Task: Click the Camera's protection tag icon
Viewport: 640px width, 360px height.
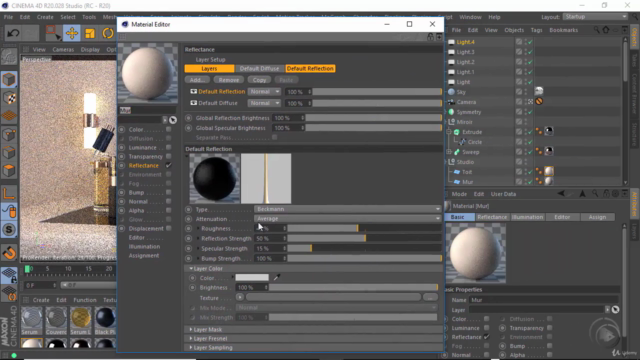Action: [539, 102]
